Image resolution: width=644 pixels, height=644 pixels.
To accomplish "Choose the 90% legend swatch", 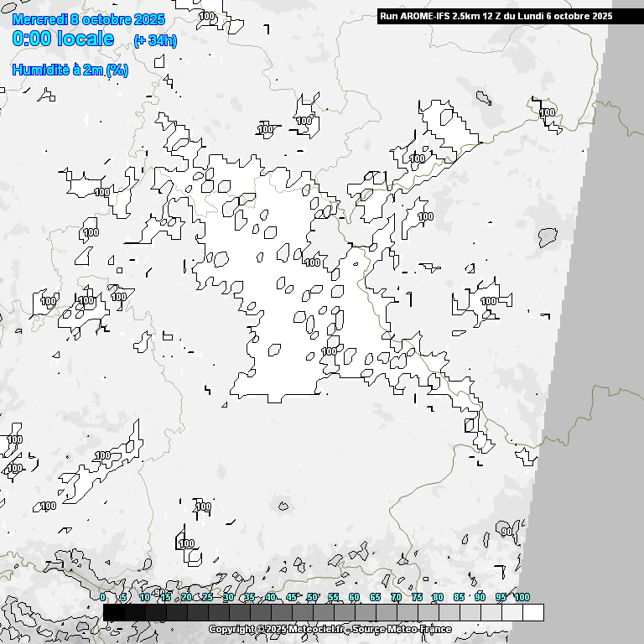I will coord(491,613).
